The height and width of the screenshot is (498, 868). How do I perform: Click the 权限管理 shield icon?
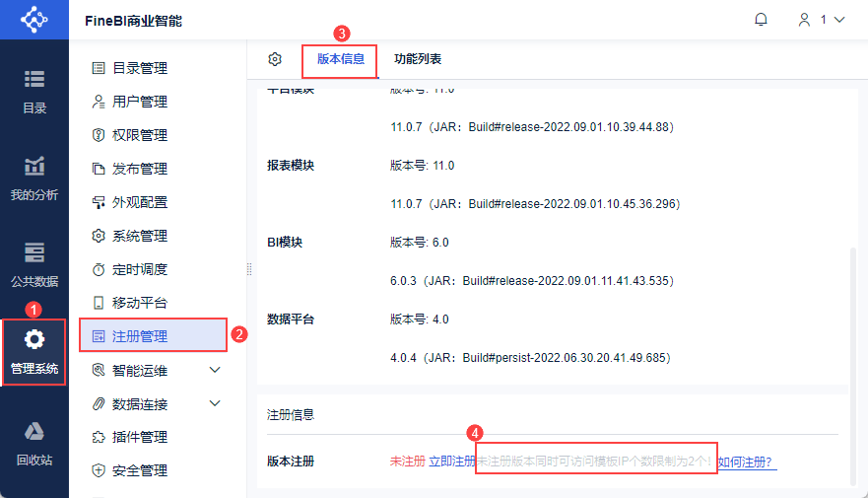(99, 135)
